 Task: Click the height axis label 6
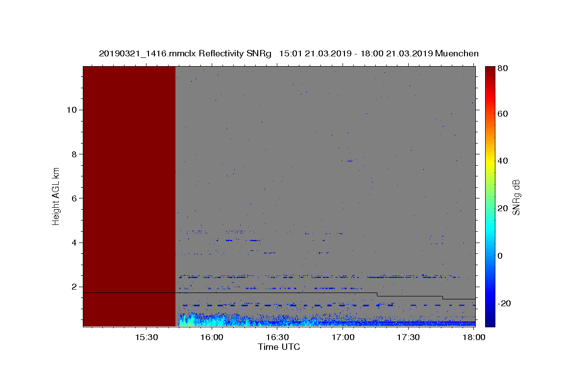(x=75, y=198)
